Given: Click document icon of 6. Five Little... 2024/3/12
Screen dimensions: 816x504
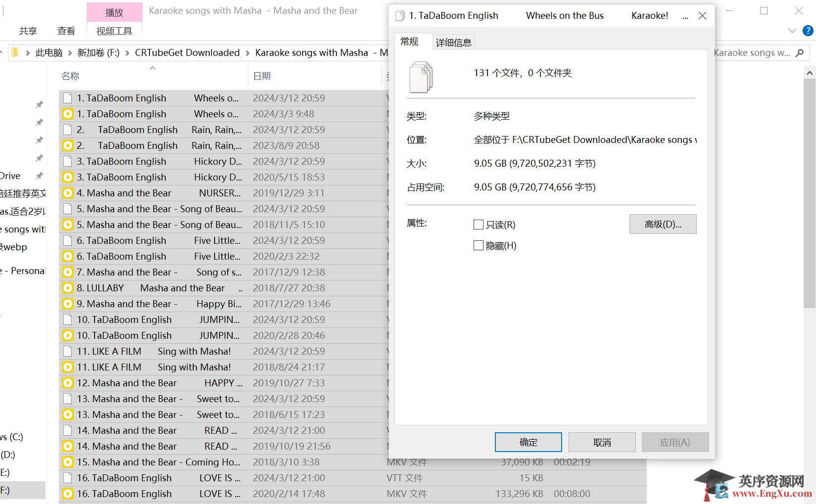Looking at the screenshot, I should click(68, 240).
